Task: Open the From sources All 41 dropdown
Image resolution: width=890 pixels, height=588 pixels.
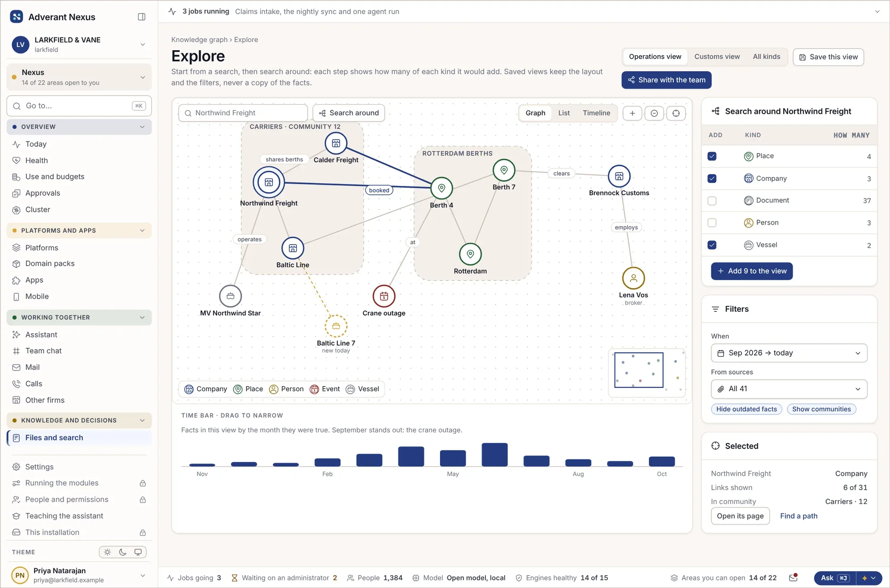Action: (x=789, y=389)
